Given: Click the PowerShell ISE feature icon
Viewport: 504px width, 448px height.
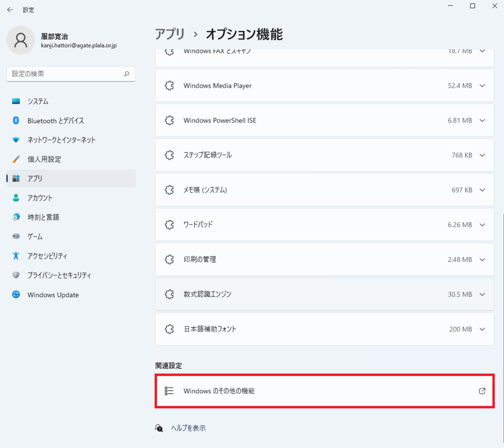Looking at the screenshot, I should tap(169, 120).
